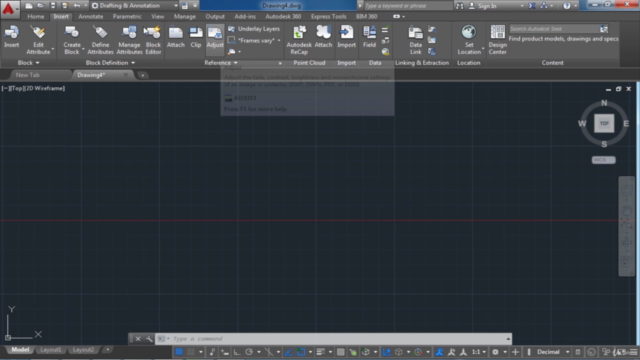The height and width of the screenshot is (360, 640).
Task: Select the Clip tool
Action: point(196,37)
